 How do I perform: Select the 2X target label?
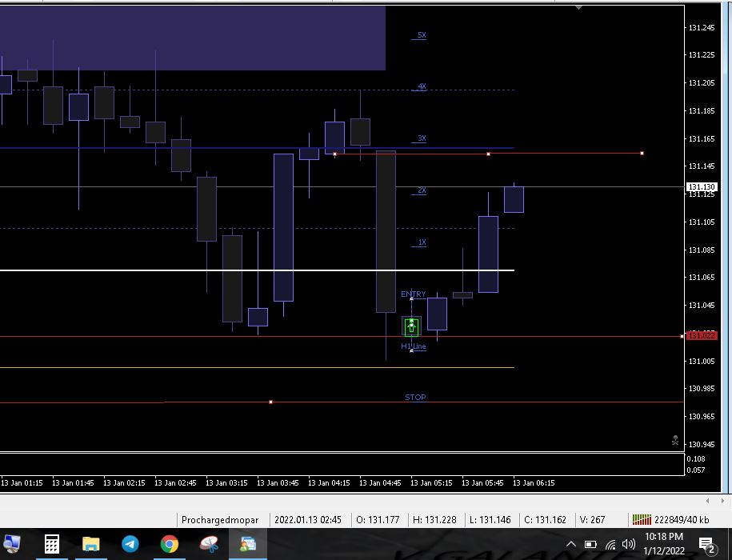[x=422, y=190]
